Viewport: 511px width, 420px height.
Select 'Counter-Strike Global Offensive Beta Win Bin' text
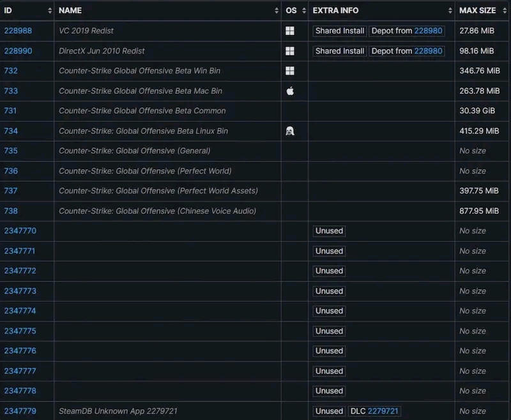click(139, 71)
